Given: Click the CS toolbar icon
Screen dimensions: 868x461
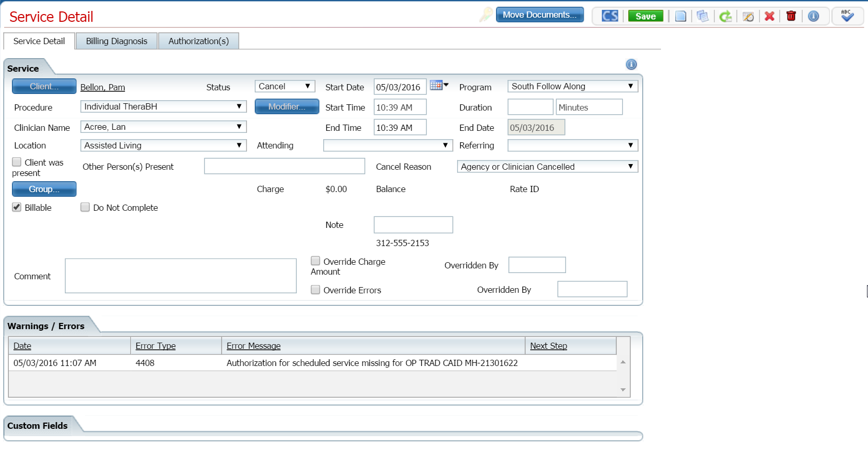Looking at the screenshot, I should click(x=610, y=16).
